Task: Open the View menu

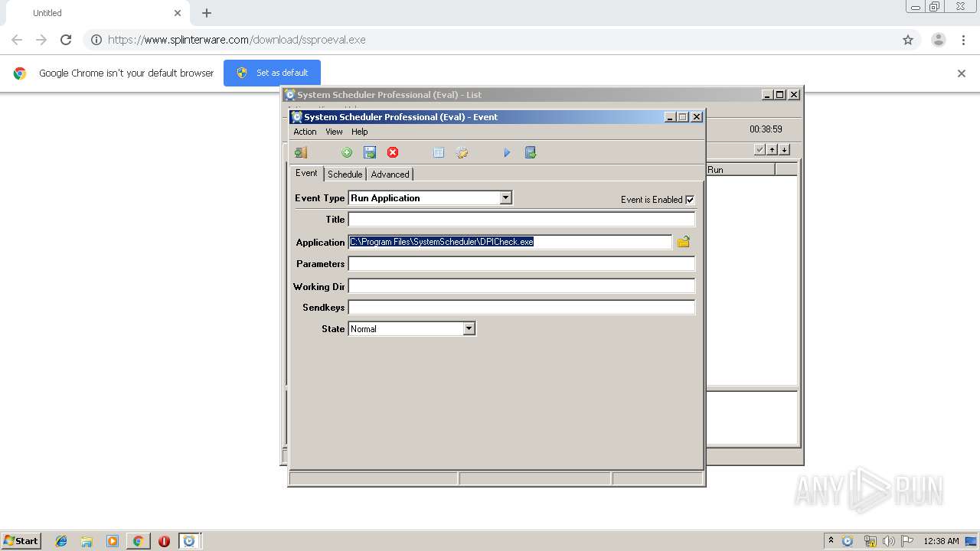Action: (334, 132)
